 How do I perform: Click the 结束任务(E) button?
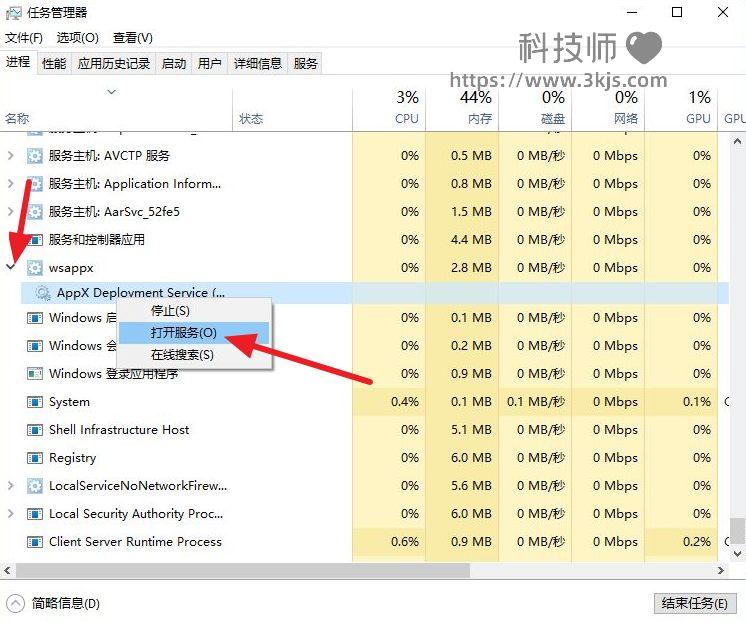[x=695, y=604]
